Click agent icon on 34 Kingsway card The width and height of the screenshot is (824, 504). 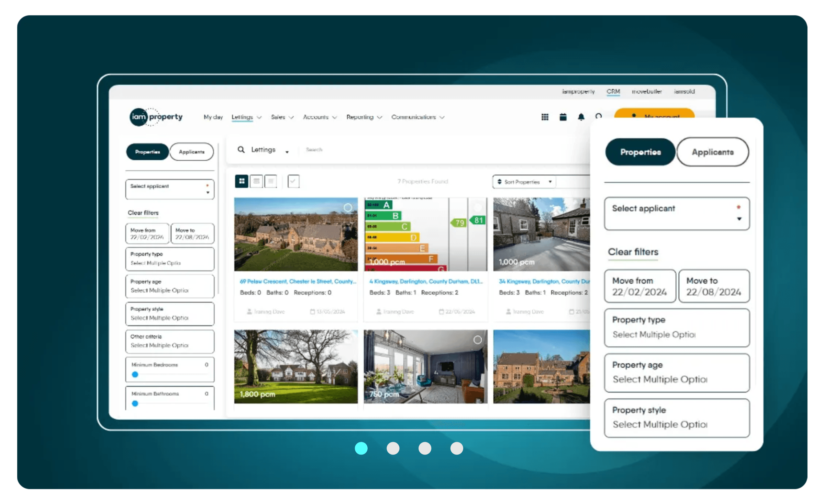[508, 312]
